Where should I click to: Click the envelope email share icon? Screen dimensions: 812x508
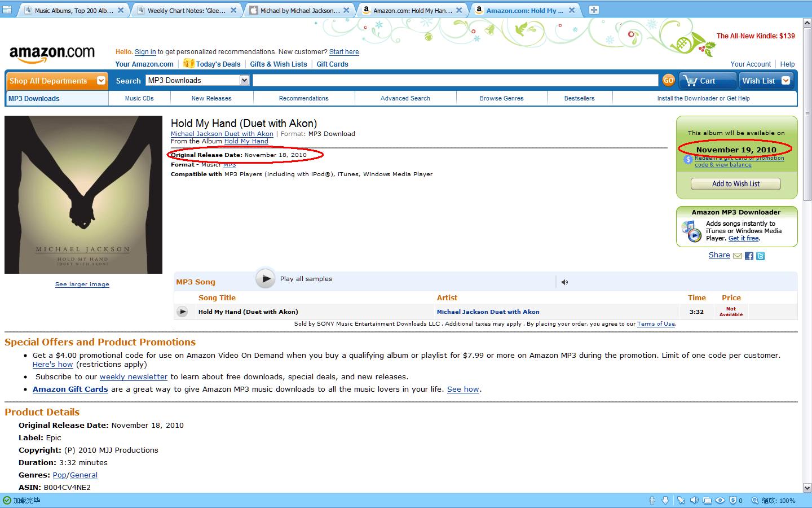(738, 256)
